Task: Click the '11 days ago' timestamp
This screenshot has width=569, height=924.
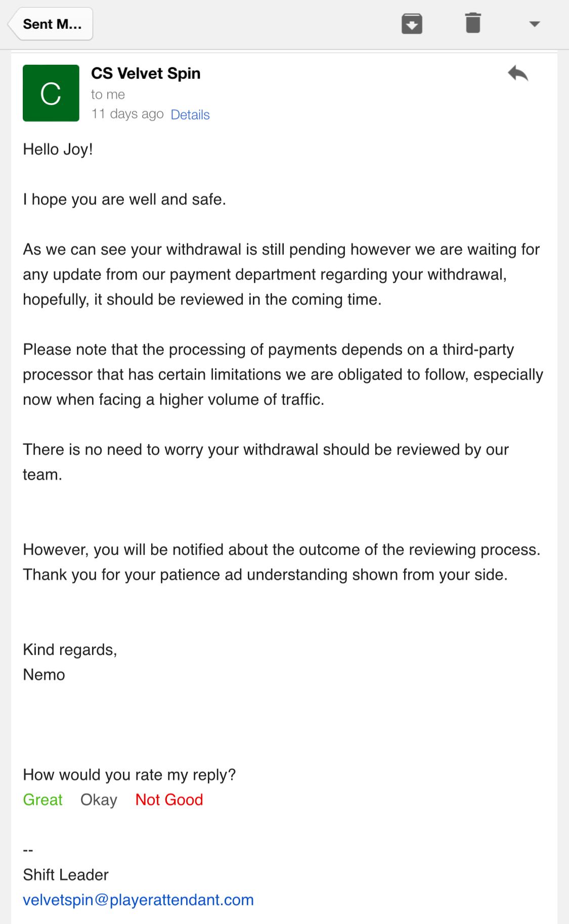Action: 127,114
